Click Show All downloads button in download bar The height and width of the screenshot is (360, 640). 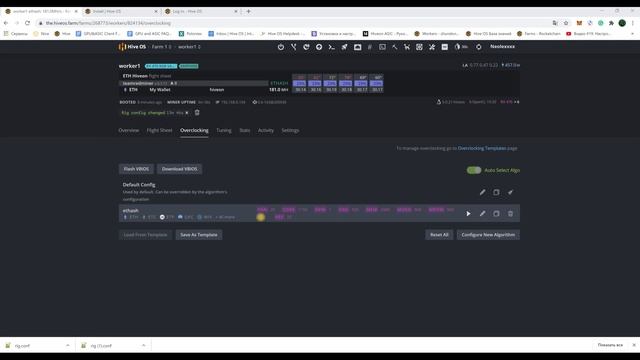point(610,345)
